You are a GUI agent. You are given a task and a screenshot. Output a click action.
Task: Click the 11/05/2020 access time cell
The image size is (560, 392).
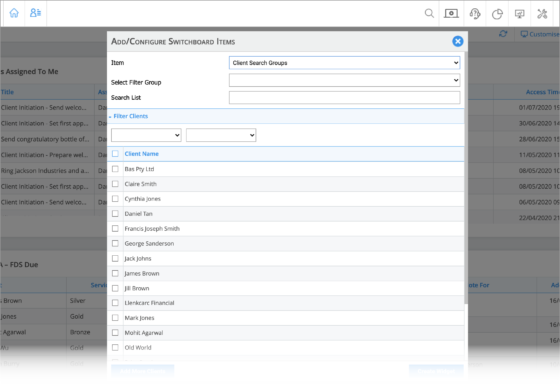539,155
